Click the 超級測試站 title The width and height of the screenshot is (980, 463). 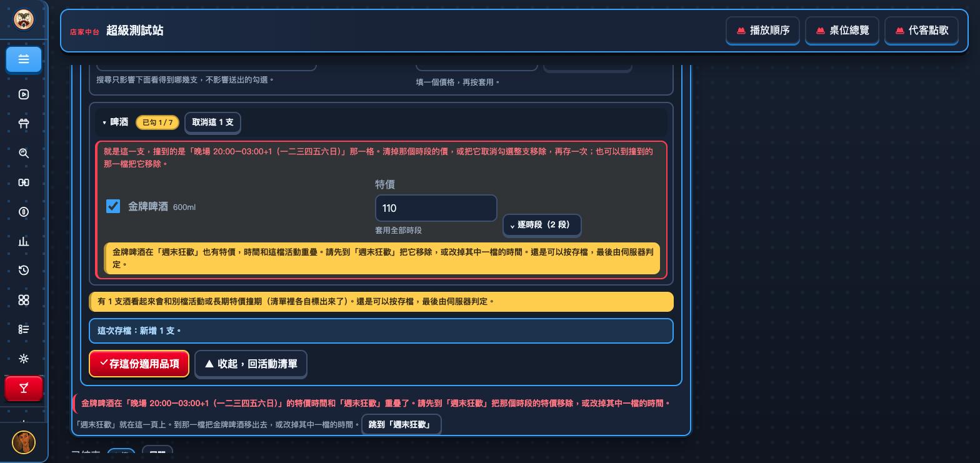coord(135,31)
